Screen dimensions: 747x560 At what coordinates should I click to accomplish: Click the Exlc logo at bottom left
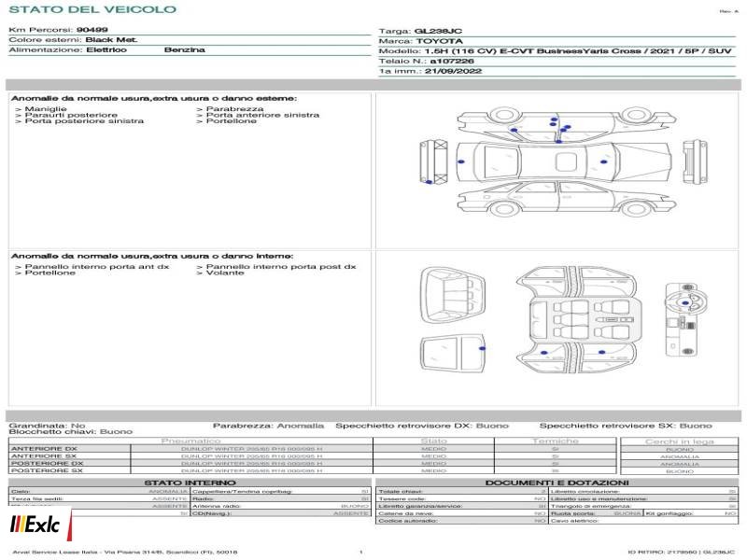[35, 525]
